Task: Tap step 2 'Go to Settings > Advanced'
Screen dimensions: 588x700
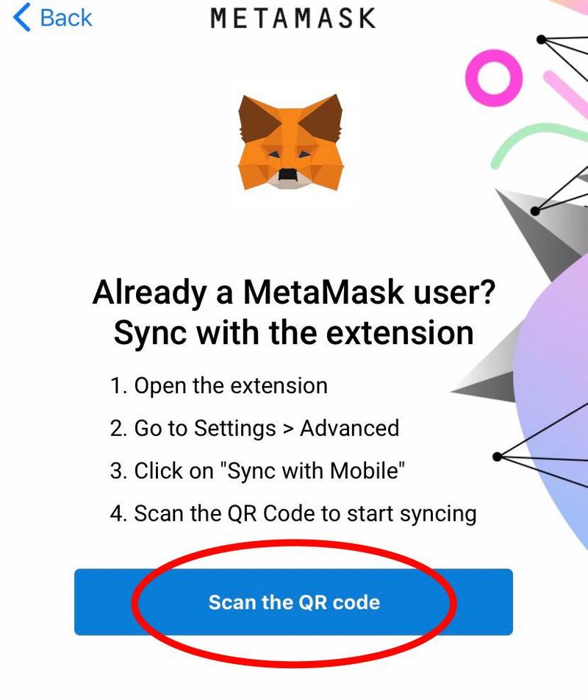Action: coord(254,428)
